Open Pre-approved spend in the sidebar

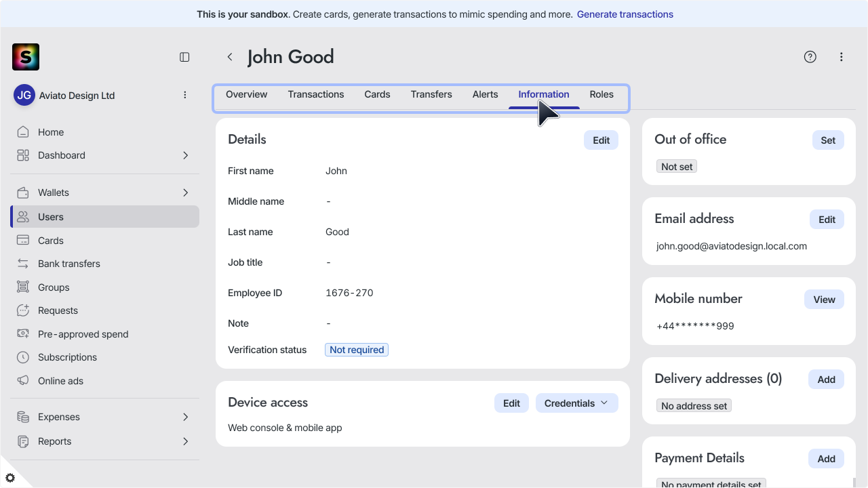pos(105,334)
